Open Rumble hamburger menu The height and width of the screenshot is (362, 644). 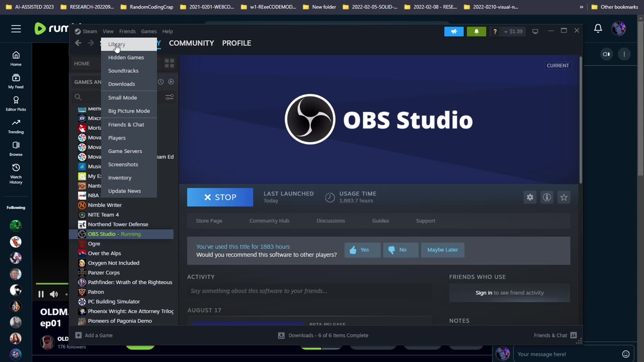[x=16, y=29]
